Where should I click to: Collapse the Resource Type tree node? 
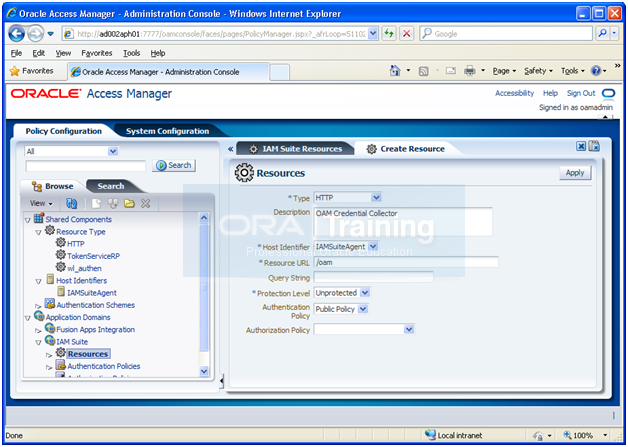(x=38, y=232)
